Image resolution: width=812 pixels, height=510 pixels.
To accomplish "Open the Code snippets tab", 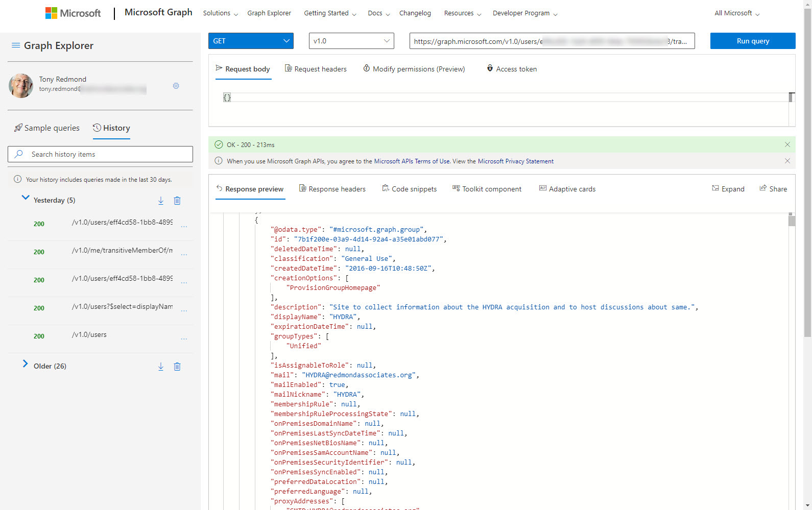I will click(x=410, y=189).
